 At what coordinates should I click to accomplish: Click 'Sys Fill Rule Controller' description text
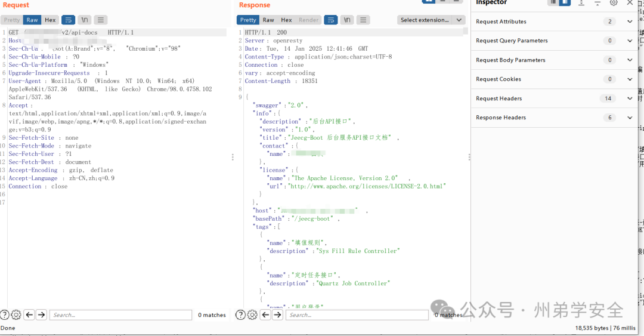(x=358, y=251)
